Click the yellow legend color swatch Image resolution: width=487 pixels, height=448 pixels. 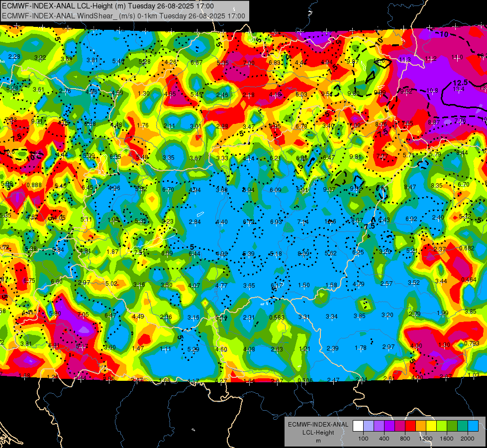[431, 426]
